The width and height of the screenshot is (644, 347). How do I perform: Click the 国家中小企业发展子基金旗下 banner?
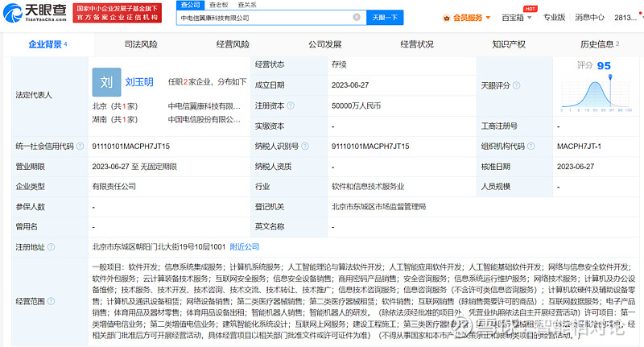point(118,13)
